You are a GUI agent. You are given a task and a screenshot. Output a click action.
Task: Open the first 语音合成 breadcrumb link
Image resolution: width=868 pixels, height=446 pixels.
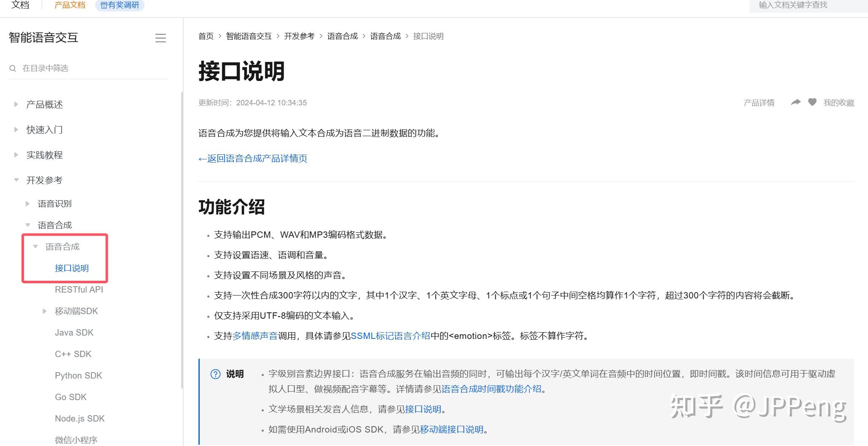[342, 36]
